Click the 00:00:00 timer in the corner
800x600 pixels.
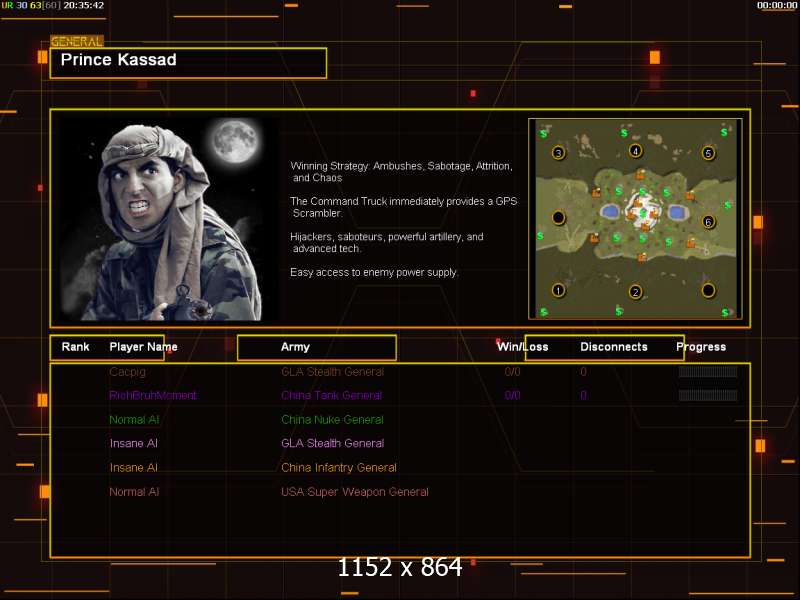coord(777,5)
